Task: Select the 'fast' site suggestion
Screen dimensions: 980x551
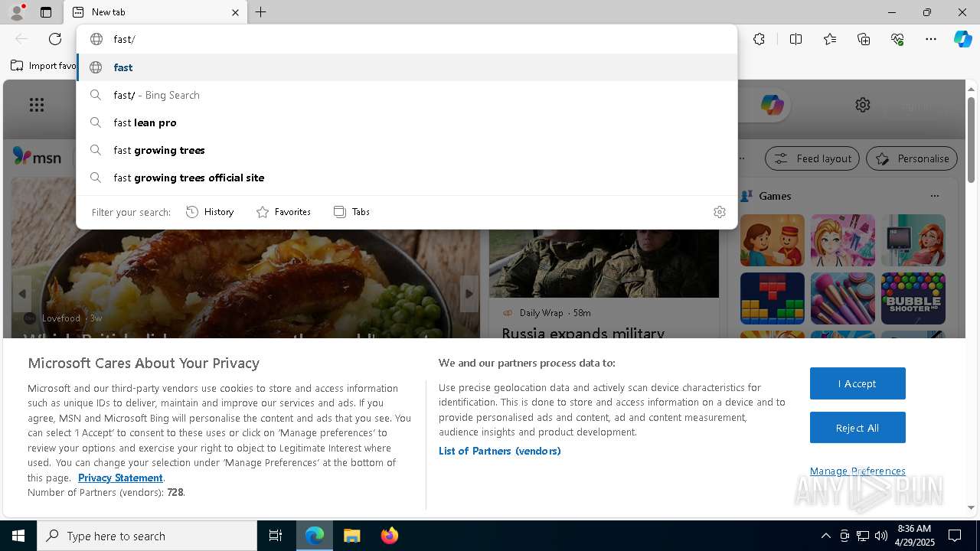Action: coord(407,67)
